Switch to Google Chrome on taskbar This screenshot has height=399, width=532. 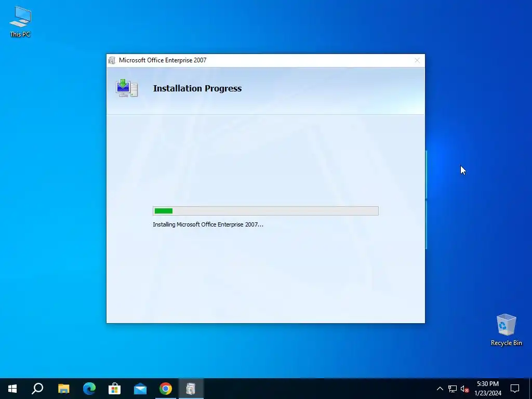point(166,389)
